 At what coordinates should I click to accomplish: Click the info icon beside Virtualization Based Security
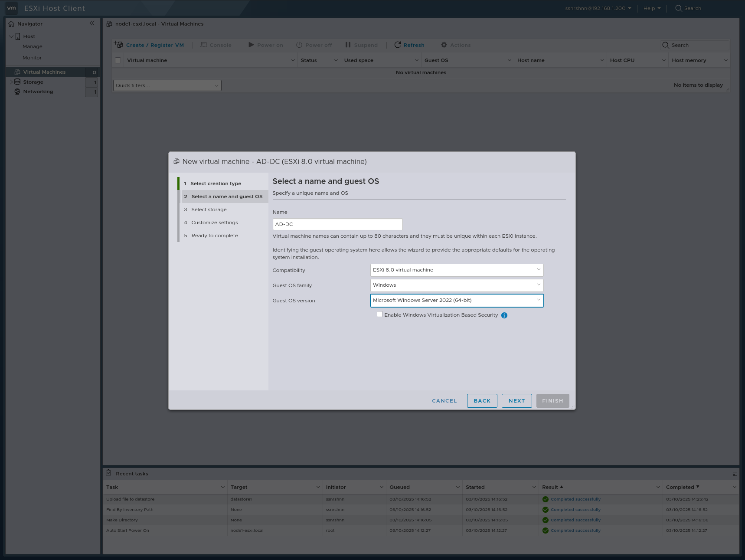click(x=504, y=315)
